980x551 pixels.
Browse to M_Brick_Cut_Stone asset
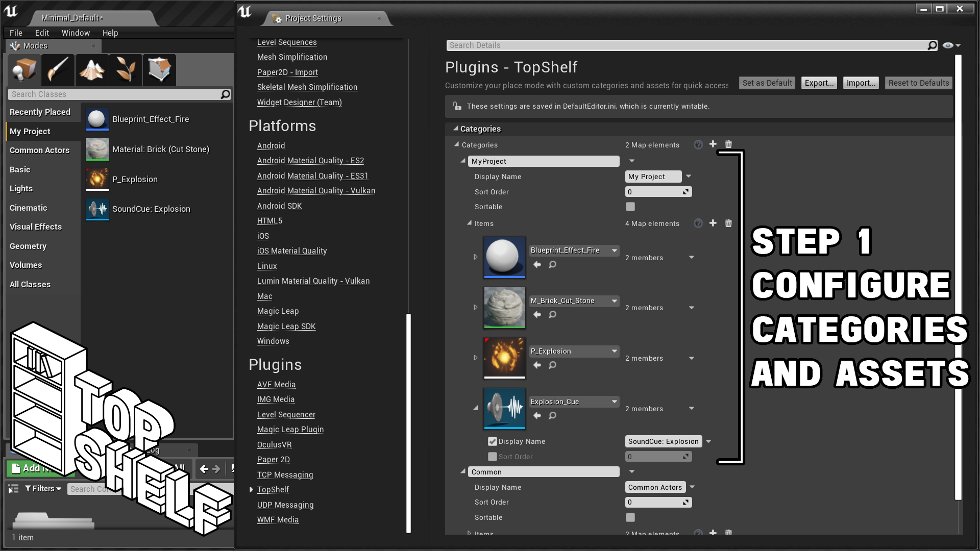pyautogui.click(x=552, y=314)
